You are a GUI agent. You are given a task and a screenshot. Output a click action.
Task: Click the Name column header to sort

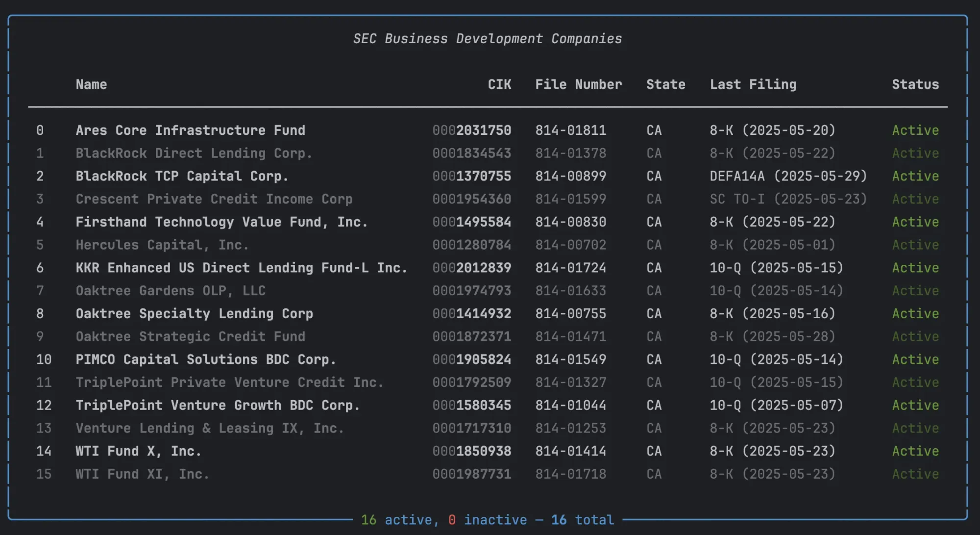pos(91,84)
